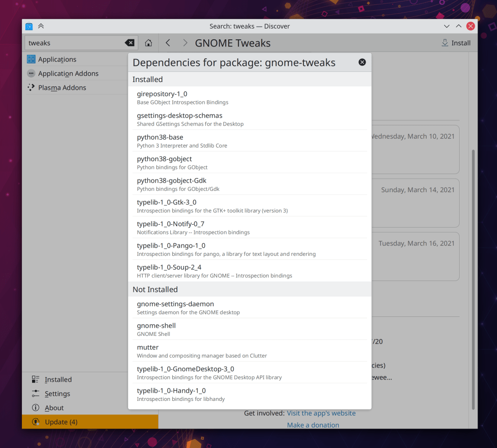Click in the search field

(73, 43)
